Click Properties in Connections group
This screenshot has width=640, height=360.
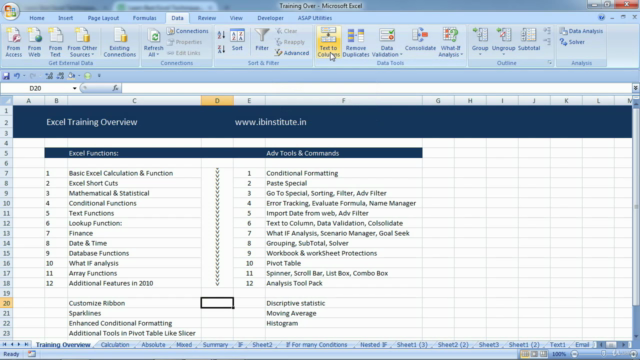tap(184, 42)
